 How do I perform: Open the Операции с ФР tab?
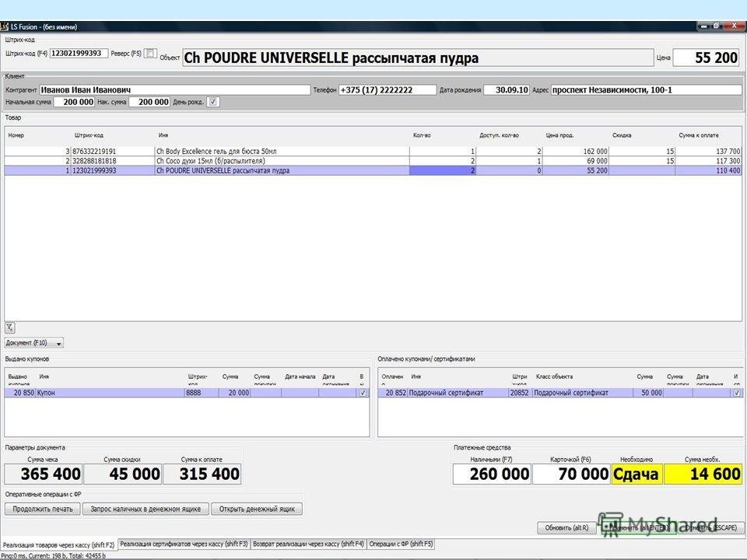point(402,544)
